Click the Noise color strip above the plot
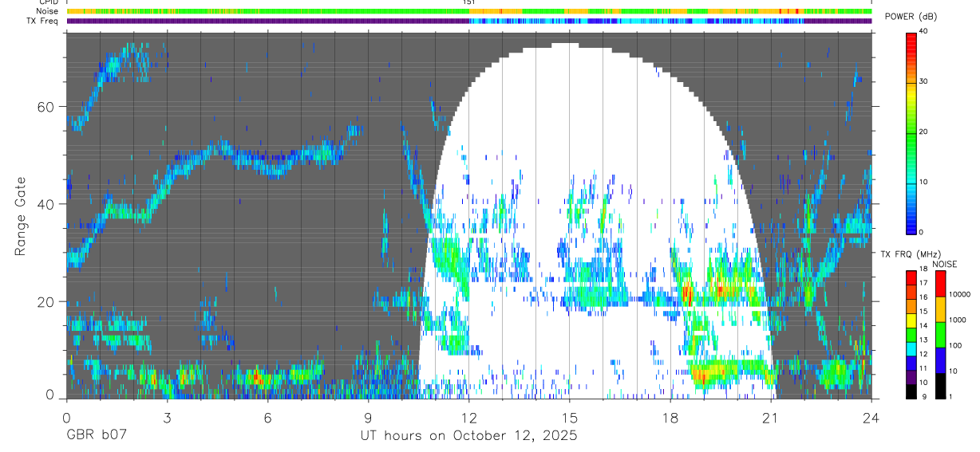 pos(469,11)
